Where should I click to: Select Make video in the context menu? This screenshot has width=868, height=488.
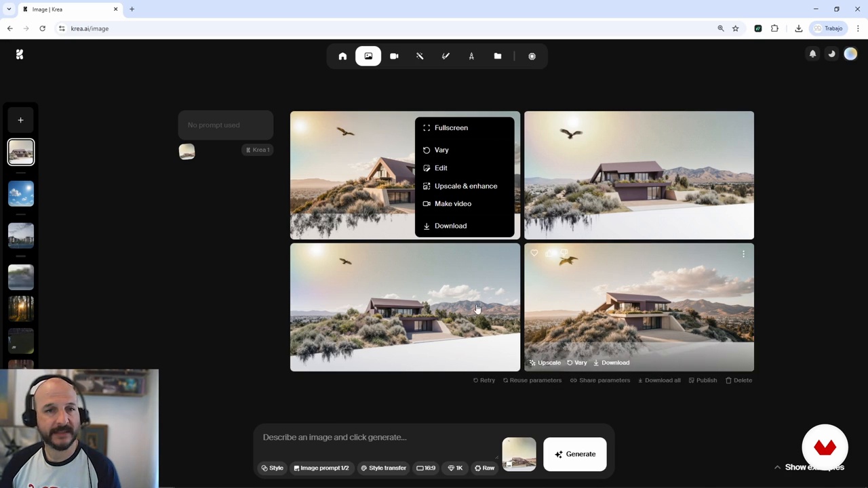[x=452, y=203]
